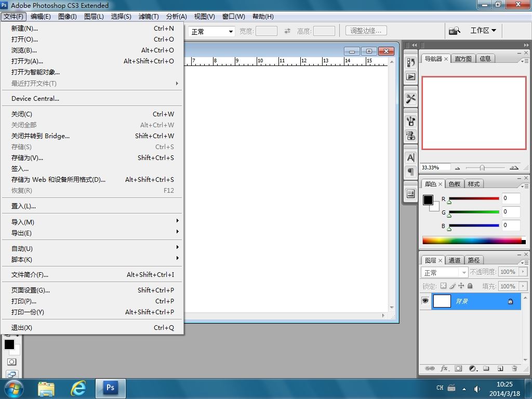
Task: Create a new group folder icon
Action: [486, 368]
